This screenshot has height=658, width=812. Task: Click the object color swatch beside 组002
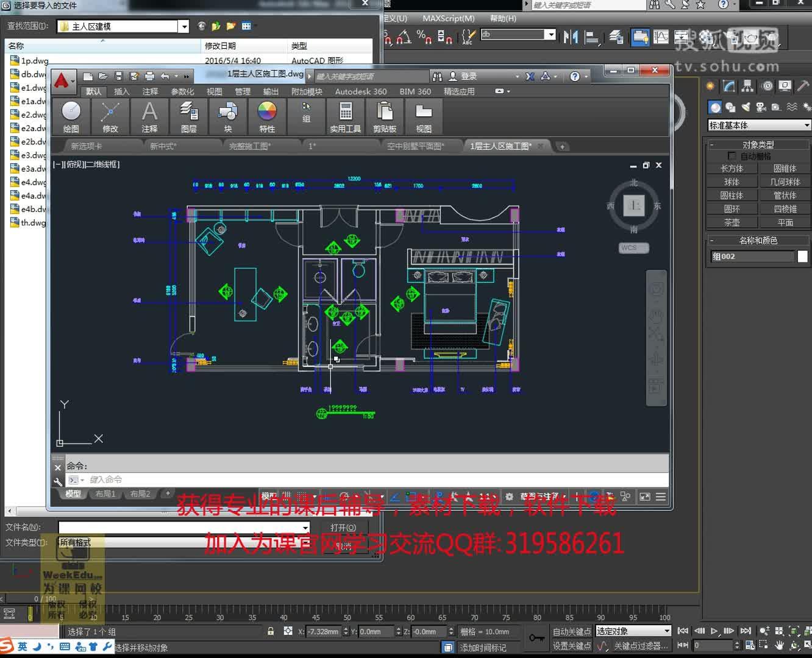click(x=802, y=256)
